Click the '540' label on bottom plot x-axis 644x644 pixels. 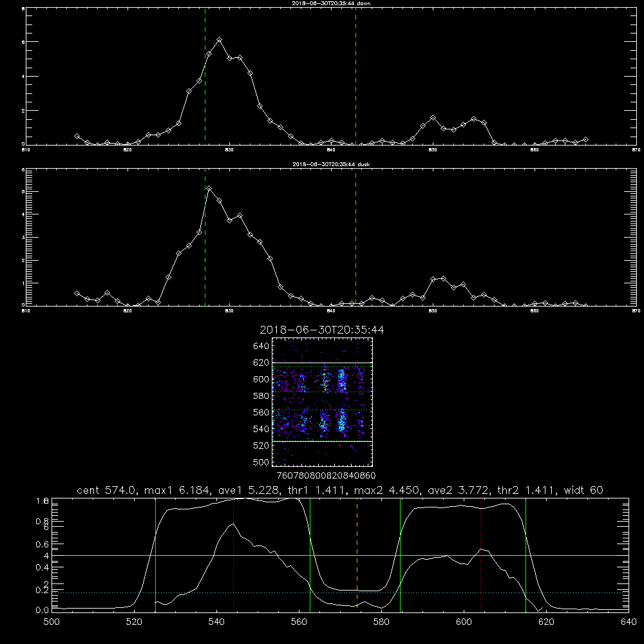[216, 622]
